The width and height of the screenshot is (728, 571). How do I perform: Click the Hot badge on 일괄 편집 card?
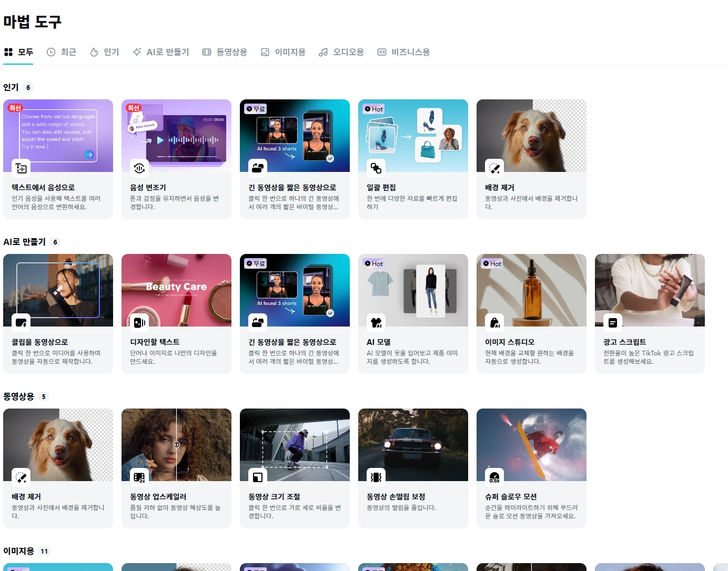point(374,109)
